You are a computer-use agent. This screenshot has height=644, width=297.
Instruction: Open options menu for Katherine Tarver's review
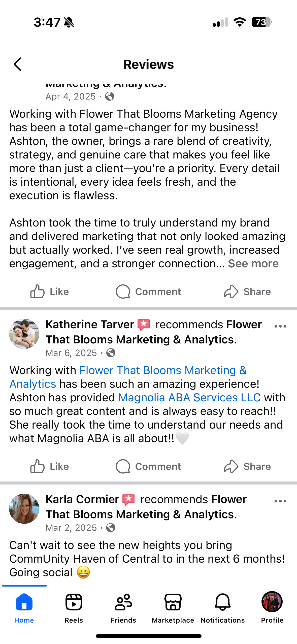pos(280,326)
